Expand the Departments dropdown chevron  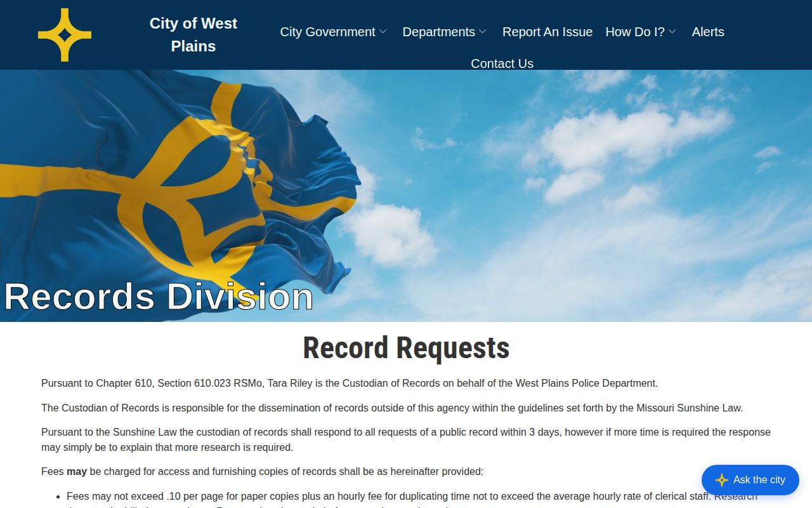pos(483,32)
